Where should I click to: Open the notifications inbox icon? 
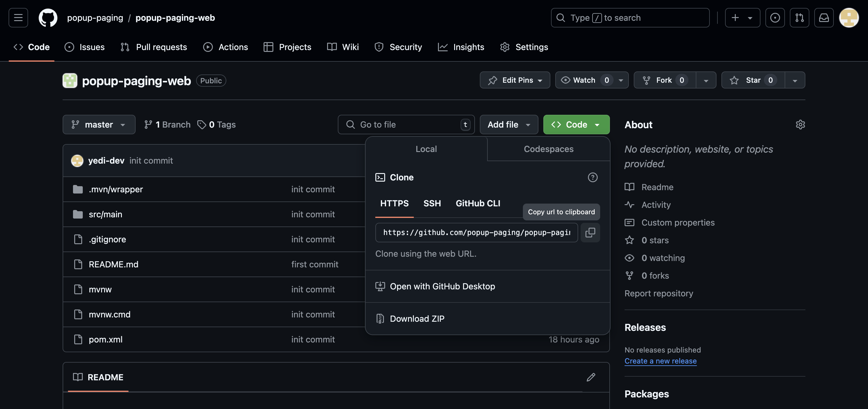(x=823, y=18)
